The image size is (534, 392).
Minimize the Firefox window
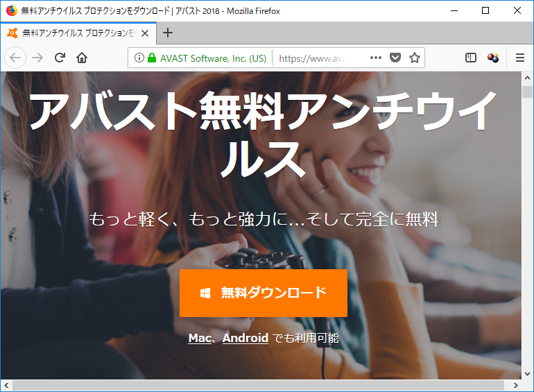coord(454,10)
